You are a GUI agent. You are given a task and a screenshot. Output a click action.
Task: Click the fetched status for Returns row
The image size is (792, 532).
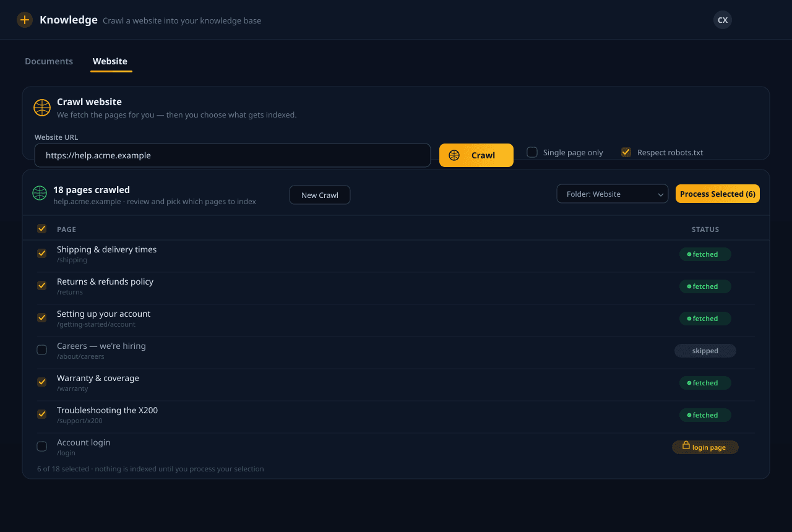(705, 286)
